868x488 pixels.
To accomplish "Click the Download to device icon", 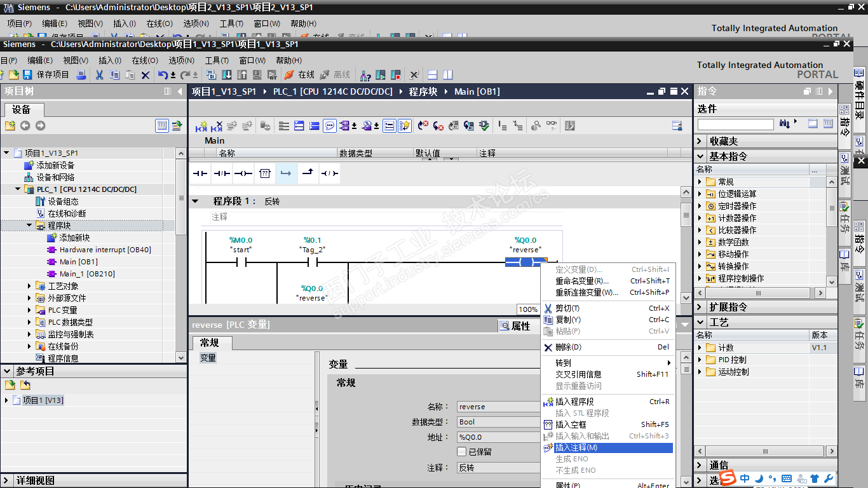I will pyautogui.click(x=227, y=75).
